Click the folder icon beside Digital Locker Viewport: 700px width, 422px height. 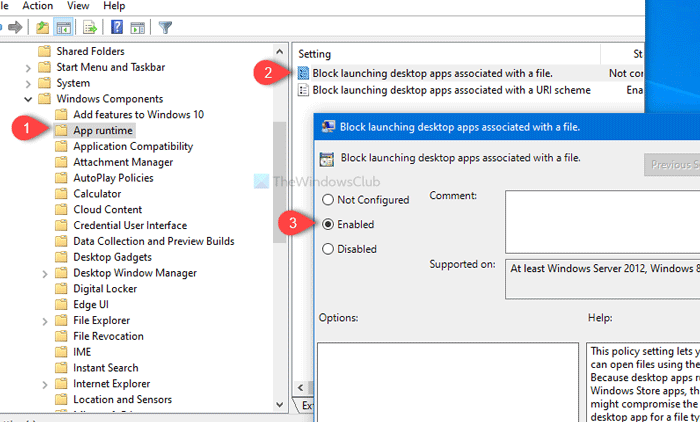click(61, 289)
